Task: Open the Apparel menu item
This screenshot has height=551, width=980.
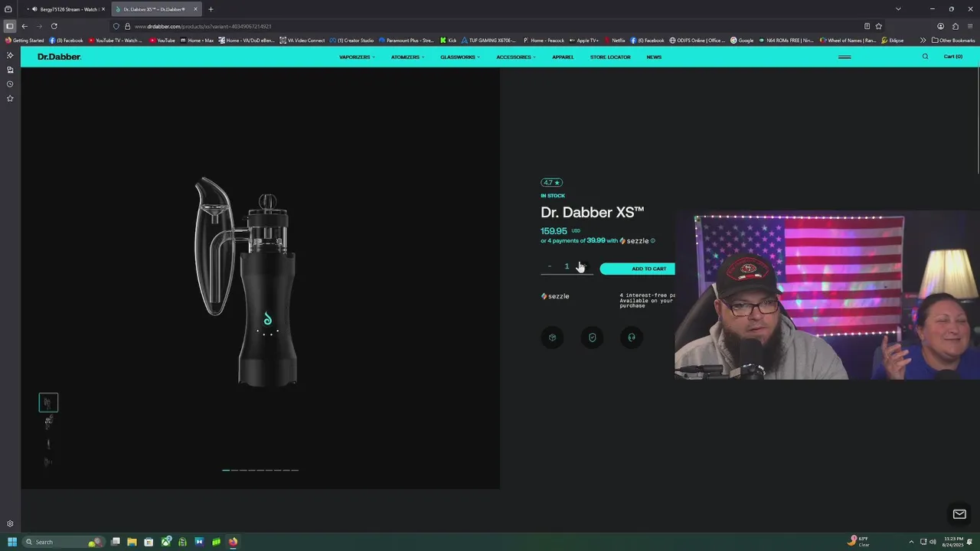Action: (563, 57)
